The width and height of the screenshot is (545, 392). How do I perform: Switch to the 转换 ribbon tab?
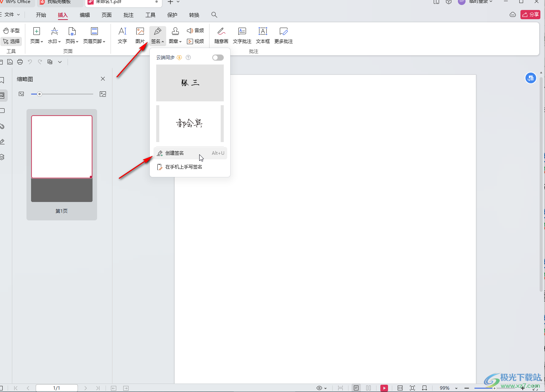pos(194,15)
